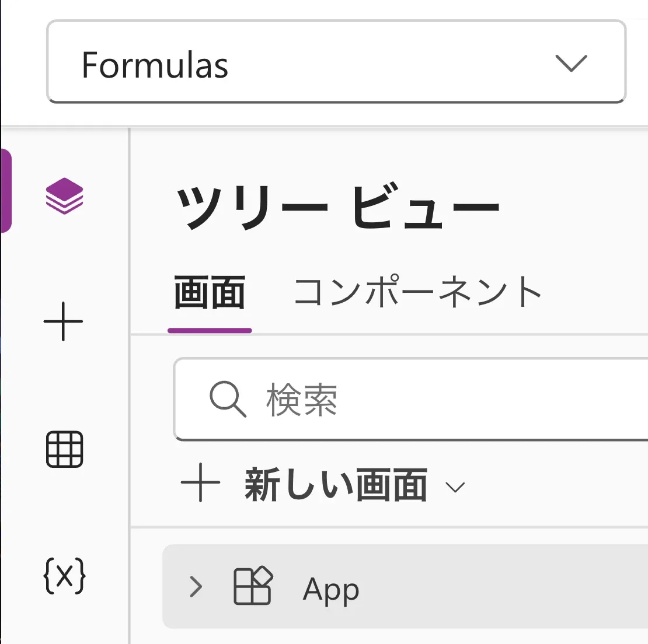This screenshot has height=644, width=648.
Task: Expand the App tree node arrow
Action: point(196,587)
